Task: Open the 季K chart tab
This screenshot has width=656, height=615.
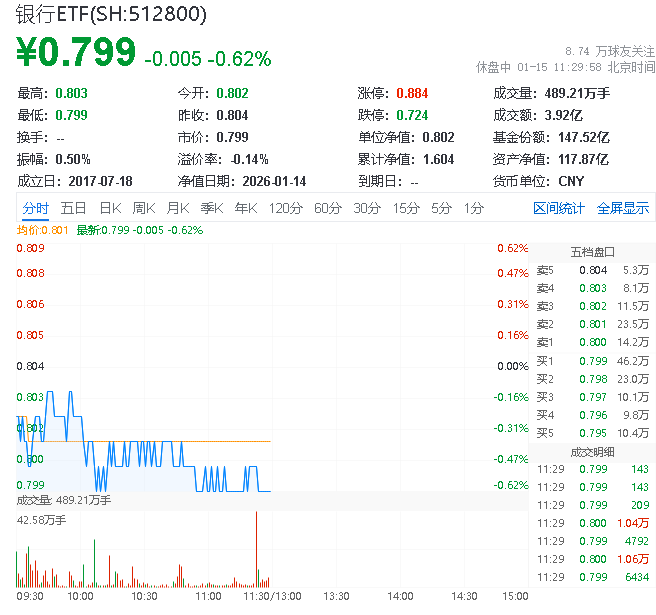Action: 212,208
